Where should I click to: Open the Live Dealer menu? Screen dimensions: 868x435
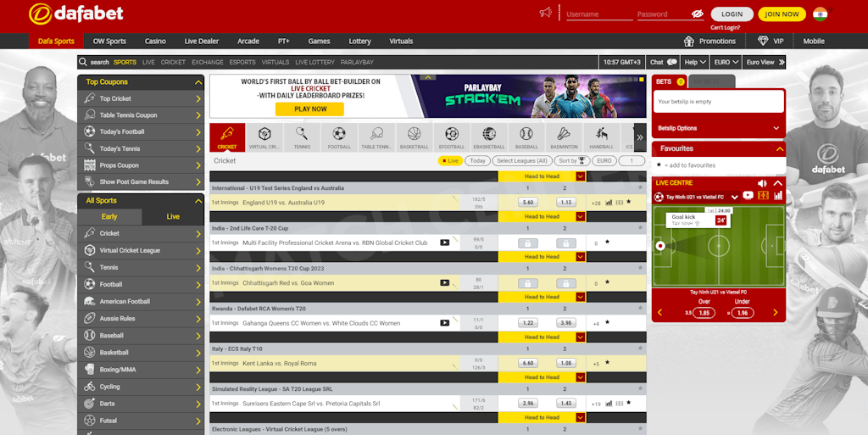point(202,41)
